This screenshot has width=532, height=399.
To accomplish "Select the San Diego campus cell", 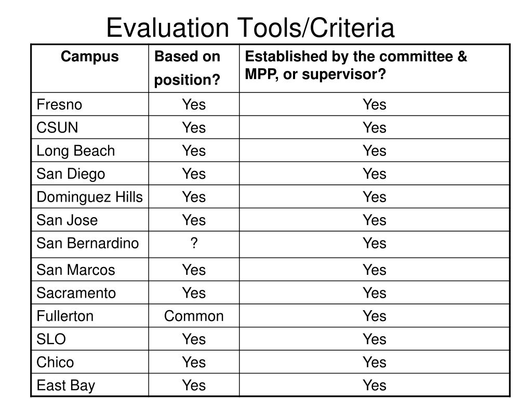I will tap(70, 174).
